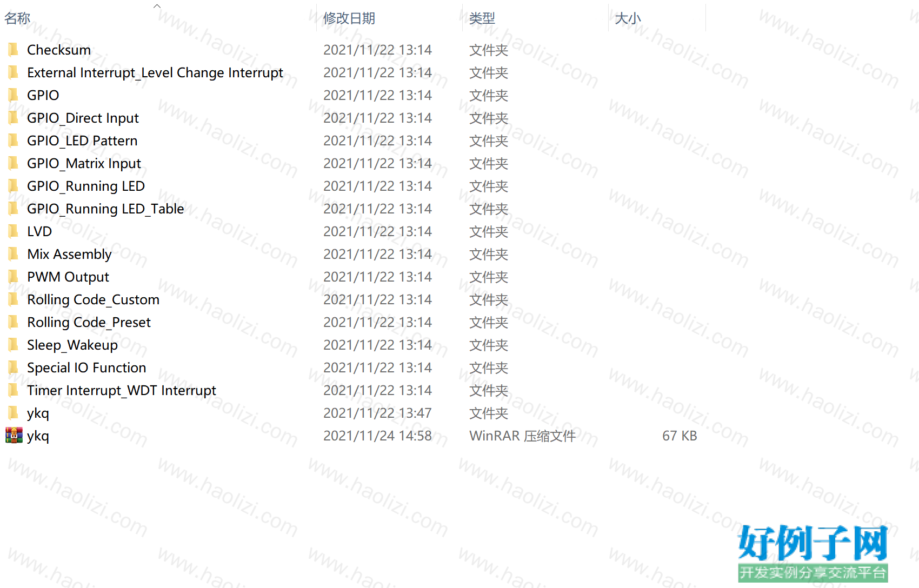Select the ykq WinRAR archive file name
Viewport: 919px width, 588px height.
click(38, 436)
